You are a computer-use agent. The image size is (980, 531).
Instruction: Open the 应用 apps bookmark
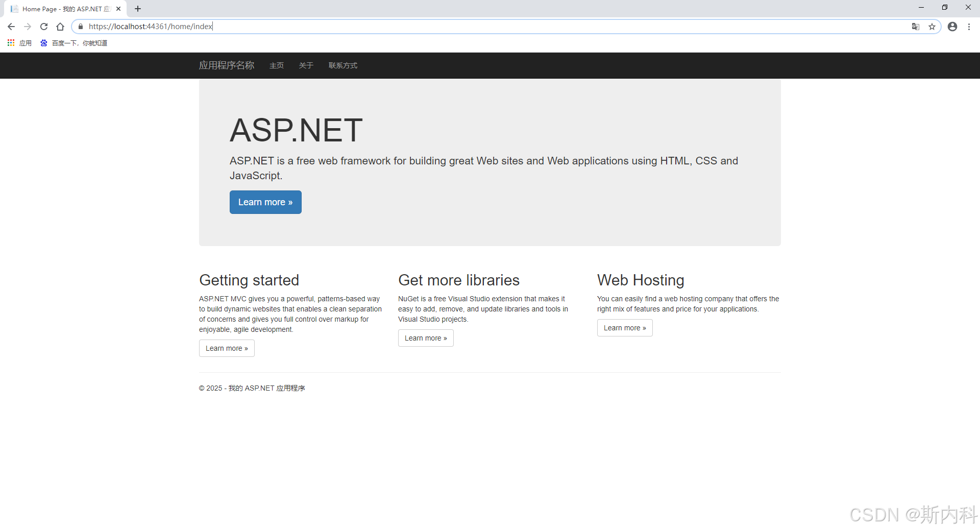click(x=19, y=43)
